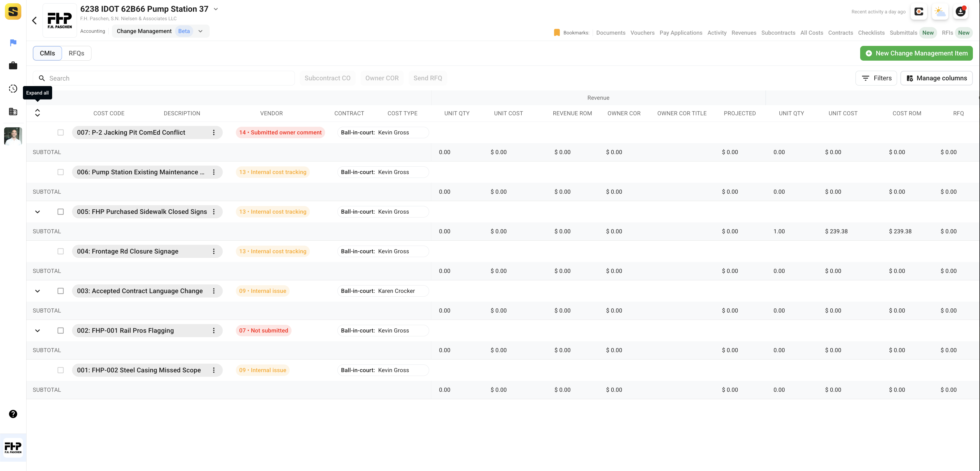Open the help question mark icon
Viewport: 980px width, 471px height.
click(13, 414)
